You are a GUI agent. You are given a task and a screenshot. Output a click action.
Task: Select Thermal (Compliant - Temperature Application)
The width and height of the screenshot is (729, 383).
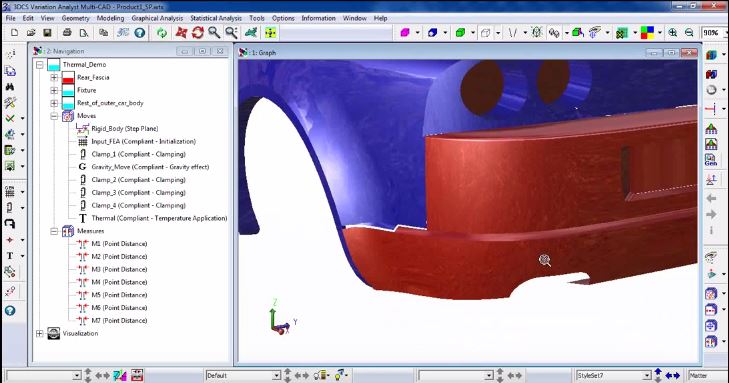coord(159,218)
